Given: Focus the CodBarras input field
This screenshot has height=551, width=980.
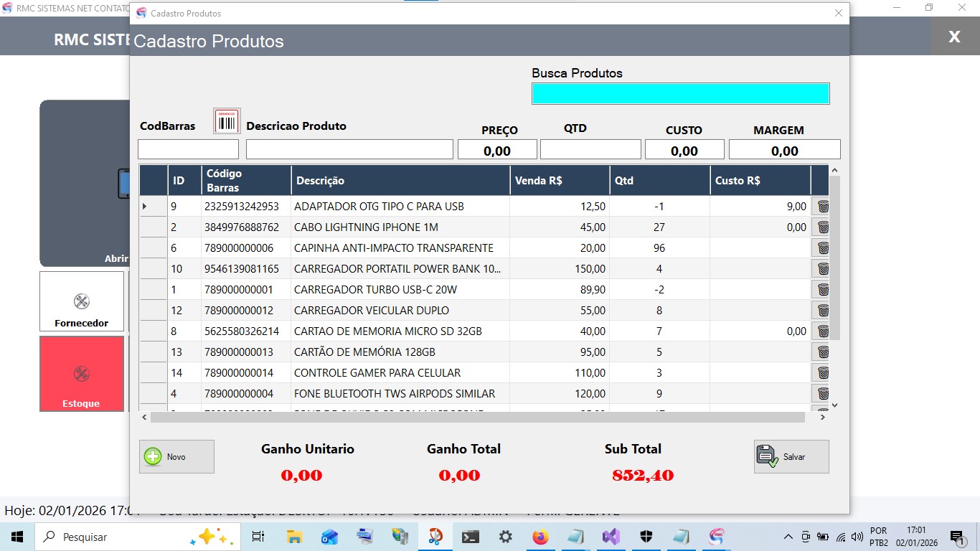Looking at the screenshot, I should [188, 149].
